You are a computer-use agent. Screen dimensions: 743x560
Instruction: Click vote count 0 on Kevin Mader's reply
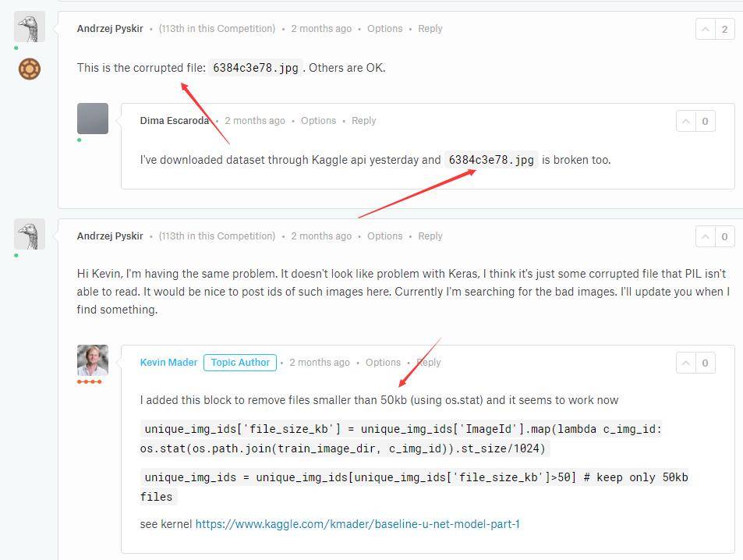(x=705, y=363)
